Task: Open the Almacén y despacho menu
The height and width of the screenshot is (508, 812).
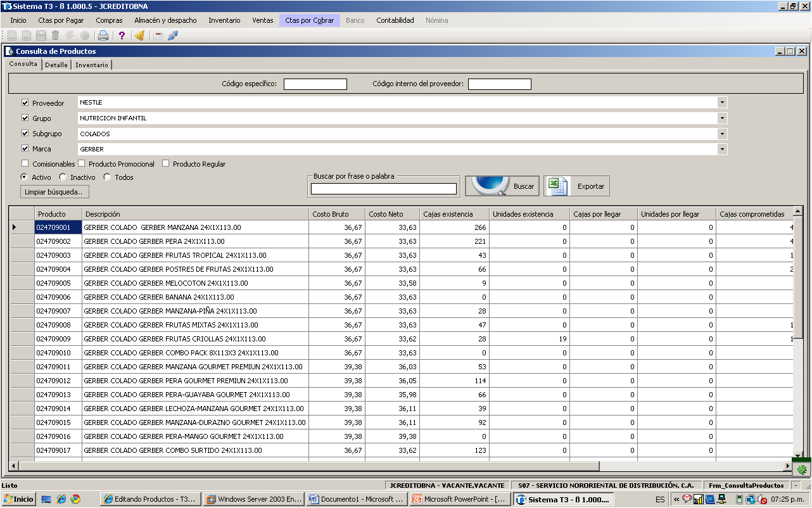Action: pos(165,20)
